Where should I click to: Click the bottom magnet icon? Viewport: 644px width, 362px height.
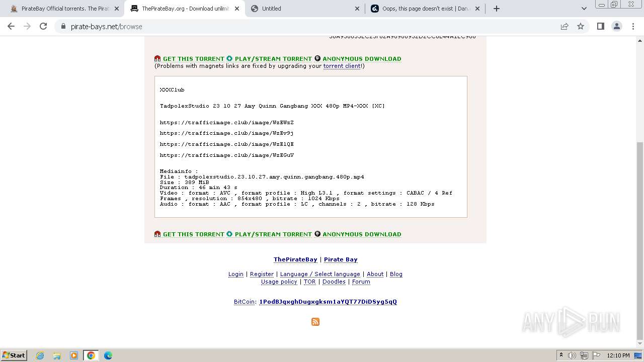point(157,234)
